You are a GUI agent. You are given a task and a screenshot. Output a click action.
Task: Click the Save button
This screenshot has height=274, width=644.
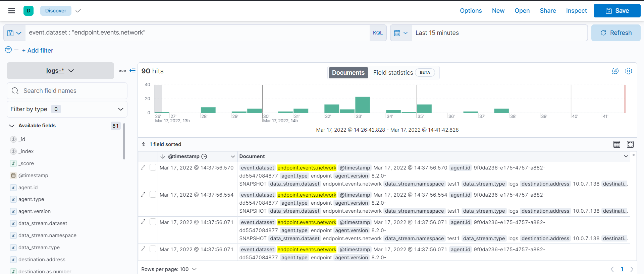(x=617, y=11)
